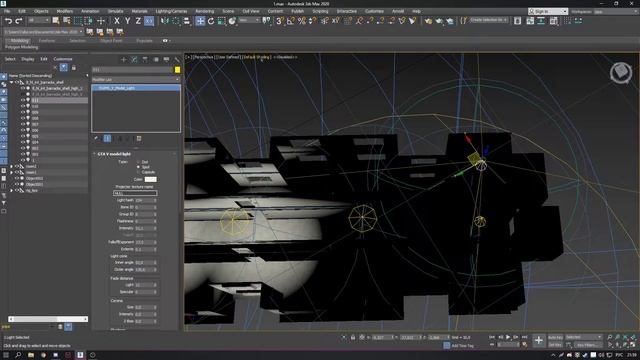This screenshot has height=360, width=640.
Task: Toggle selection lock padlock in status bar
Action: (353, 338)
